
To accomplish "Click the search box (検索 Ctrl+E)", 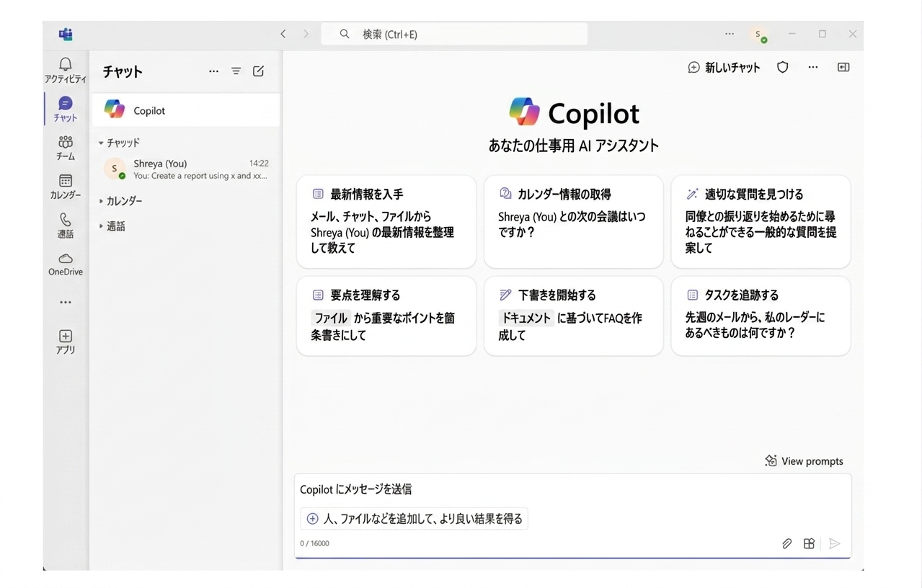I will (x=454, y=34).
